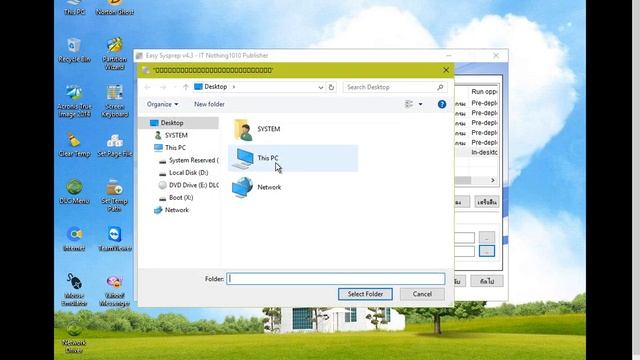Click the forward navigation arrow
This screenshot has height=360, width=640.
point(163,87)
